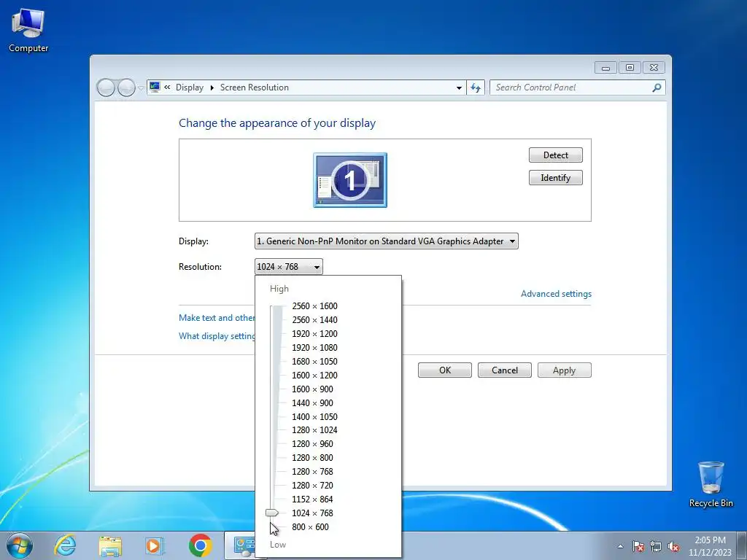This screenshot has width=747, height=560.
Task: Select 1400 × 1050 resolution
Action: click(314, 416)
